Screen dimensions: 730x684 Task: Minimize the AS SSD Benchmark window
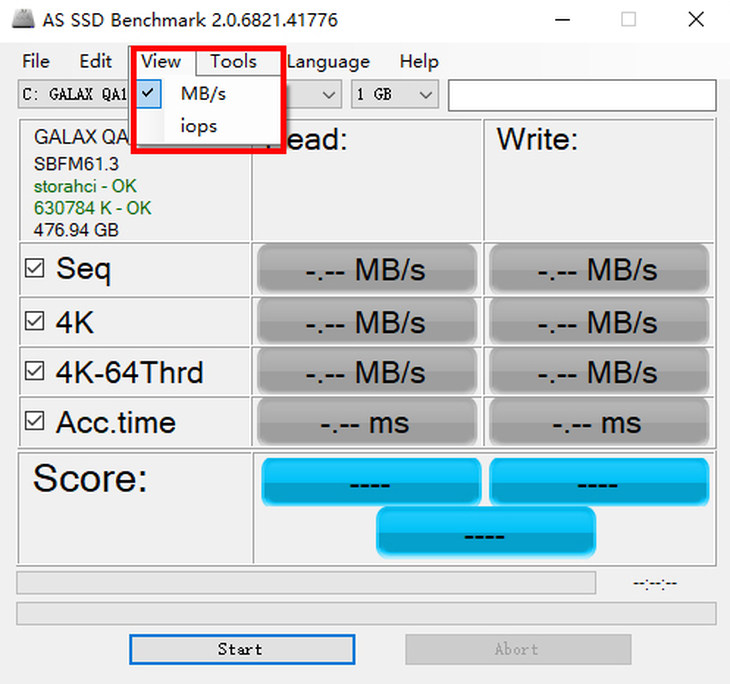[x=563, y=20]
